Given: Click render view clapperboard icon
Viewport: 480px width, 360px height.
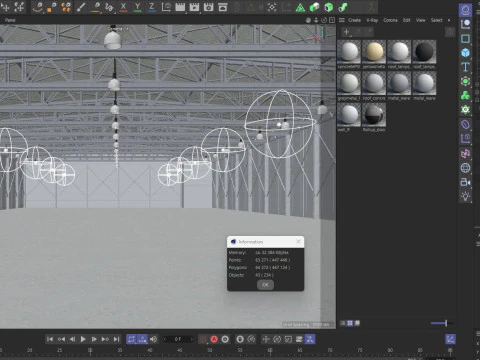Looking at the screenshot, I should point(180,7).
